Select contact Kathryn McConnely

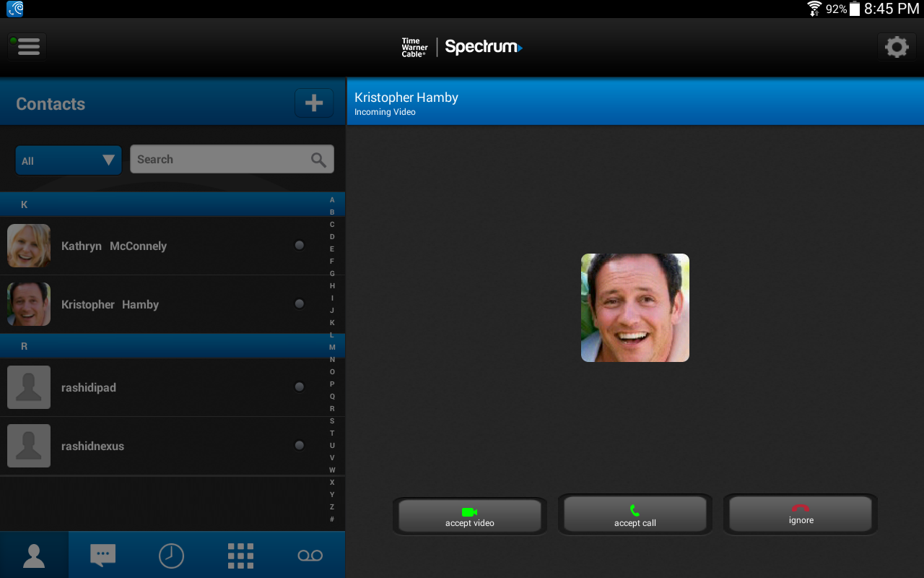point(173,246)
